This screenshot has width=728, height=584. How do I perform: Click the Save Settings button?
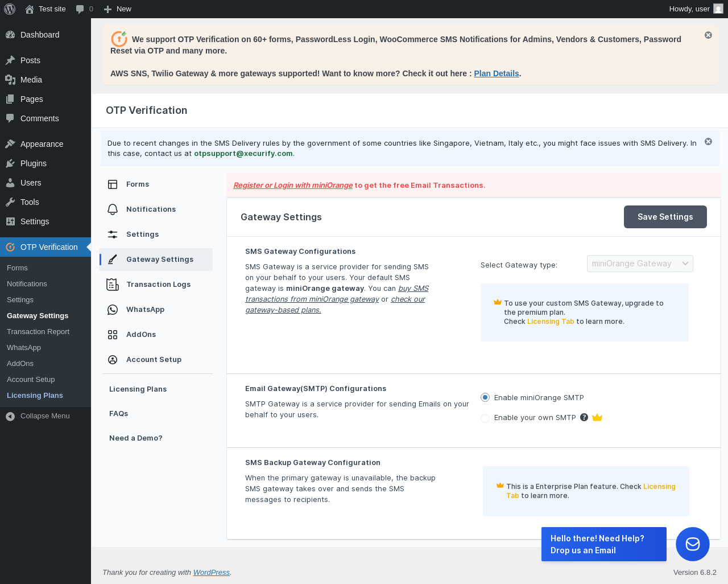665,217
